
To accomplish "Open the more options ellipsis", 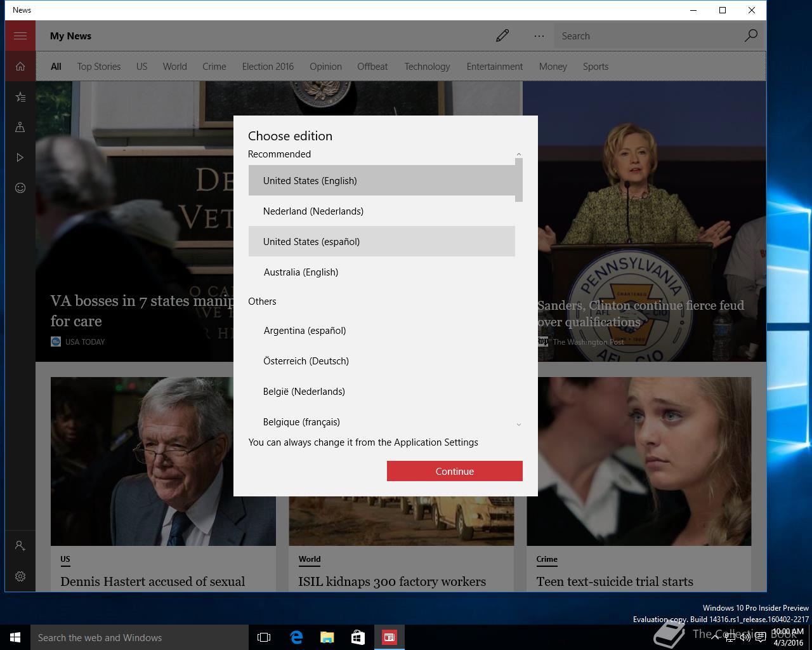I will coord(539,36).
